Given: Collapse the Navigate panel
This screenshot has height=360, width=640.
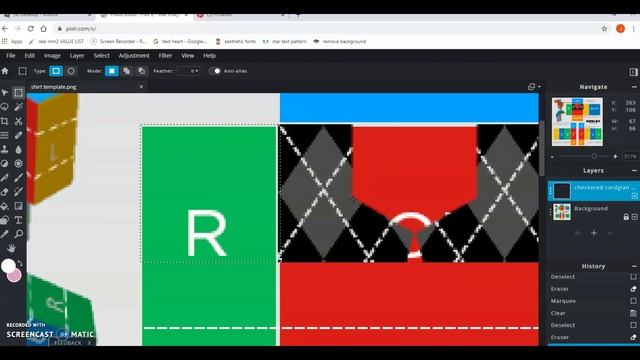Looking at the screenshot, I should coord(634,87).
